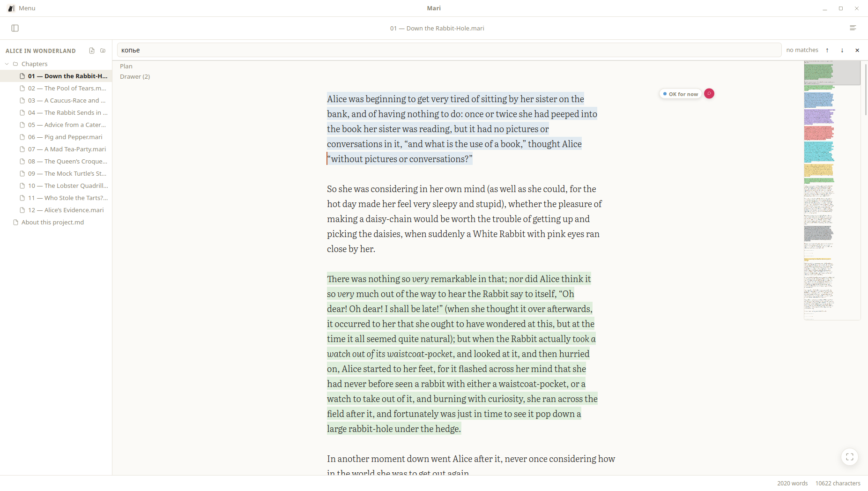Image resolution: width=868 pixels, height=491 pixels.
Task: Toggle the sidebar panel icon
Action: click(15, 28)
